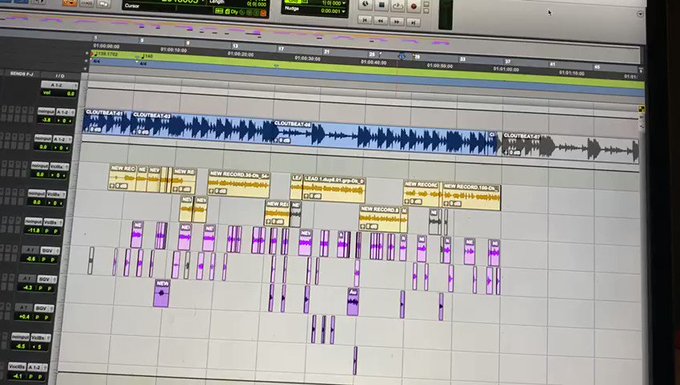Viewport: 680px width, 385px height.
Task: Open the noinput selector on the CLOUTBEAT track
Action: tap(46, 111)
